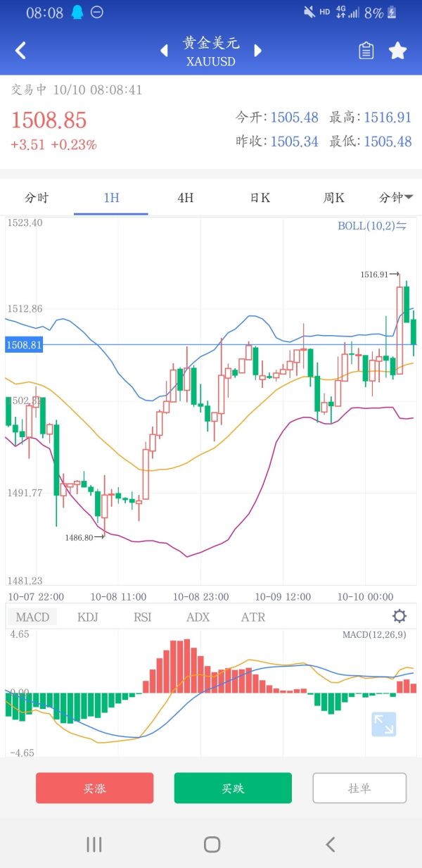Select the 日K daily candlestick tab
The width and height of the screenshot is (422, 868).
point(260,198)
